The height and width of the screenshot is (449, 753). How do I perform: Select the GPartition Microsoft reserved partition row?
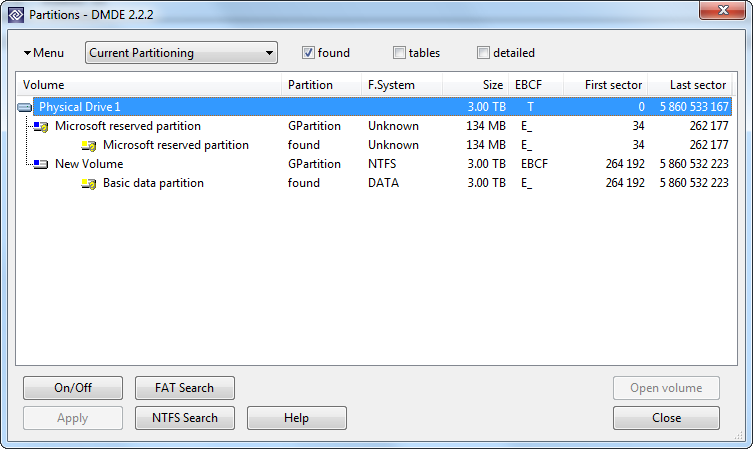coord(383,126)
